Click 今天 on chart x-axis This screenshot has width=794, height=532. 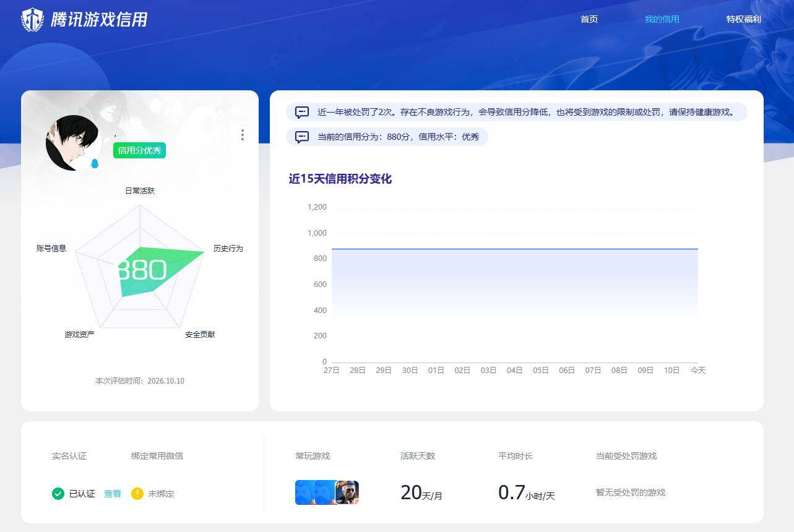coord(698,370)
